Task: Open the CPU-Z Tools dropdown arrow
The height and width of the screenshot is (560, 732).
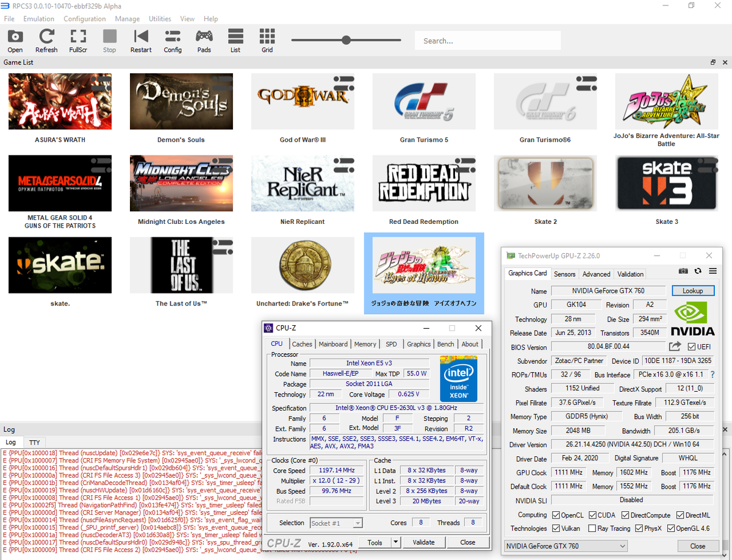Action: pyautogui.click(x=395, y=542)
